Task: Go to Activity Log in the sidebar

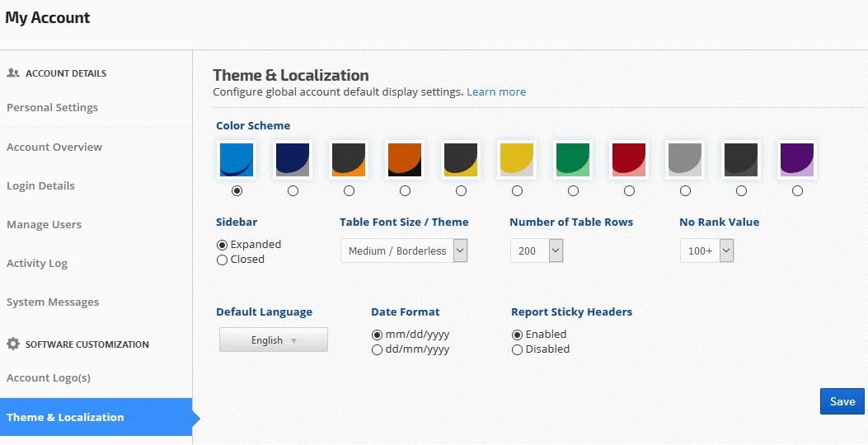Action: (37, 264)
